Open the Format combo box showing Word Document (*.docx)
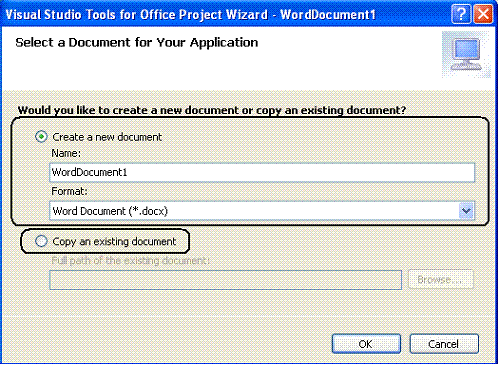500x365 pixels. point(262,211)
